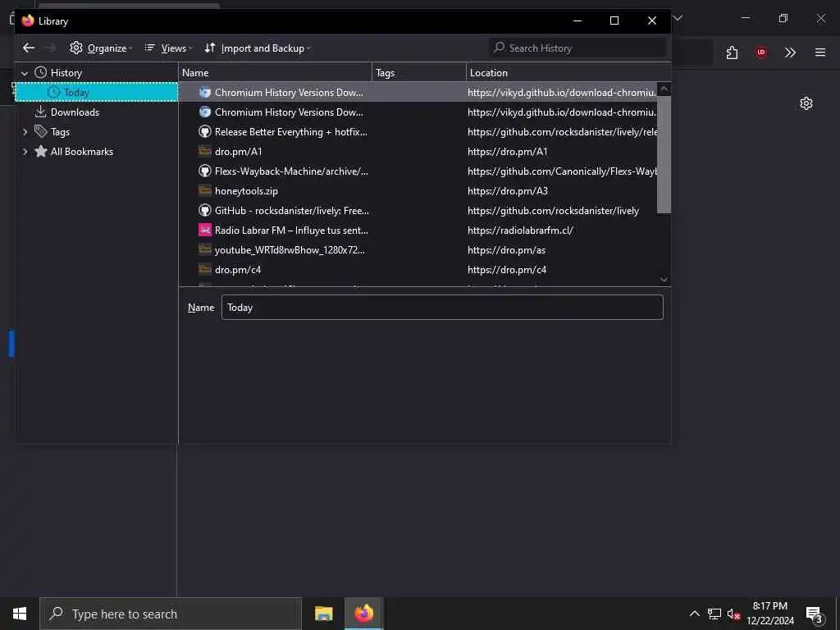The height and width of the screenshot is (630, 840).
Task: Select Flexs-Wayback-Machine/archive entry
Action: pyautogui.click(x=418, y=171)
